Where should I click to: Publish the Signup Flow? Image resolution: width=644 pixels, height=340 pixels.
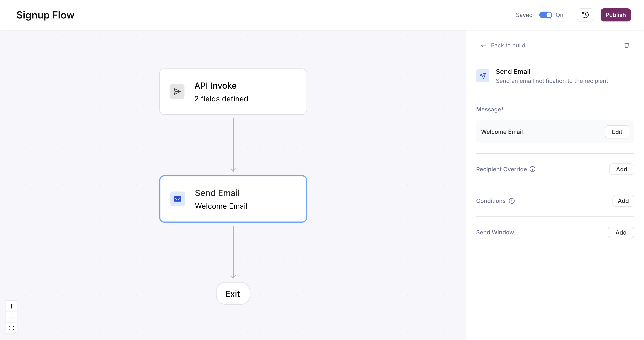615,15
